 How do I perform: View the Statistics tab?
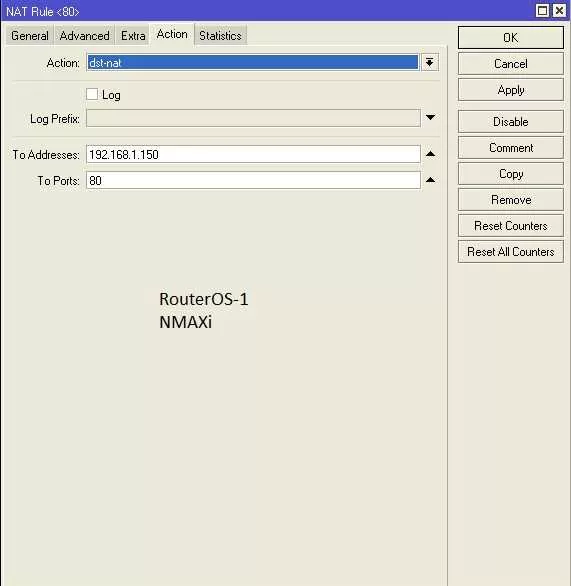[x=220, y=36]
